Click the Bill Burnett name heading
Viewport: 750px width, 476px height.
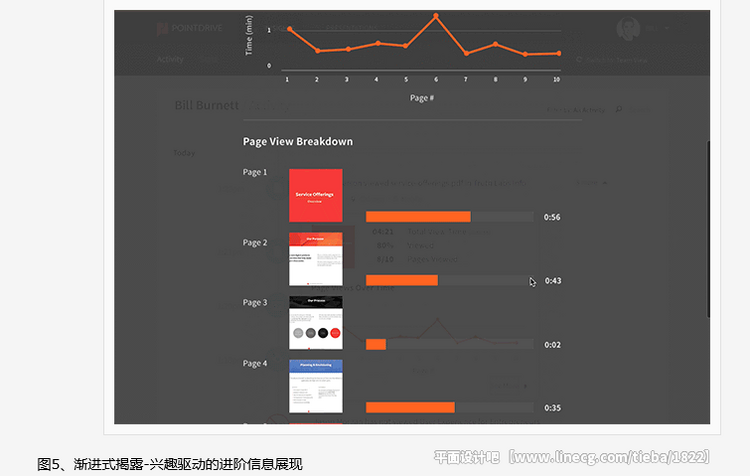click(207, 105)
